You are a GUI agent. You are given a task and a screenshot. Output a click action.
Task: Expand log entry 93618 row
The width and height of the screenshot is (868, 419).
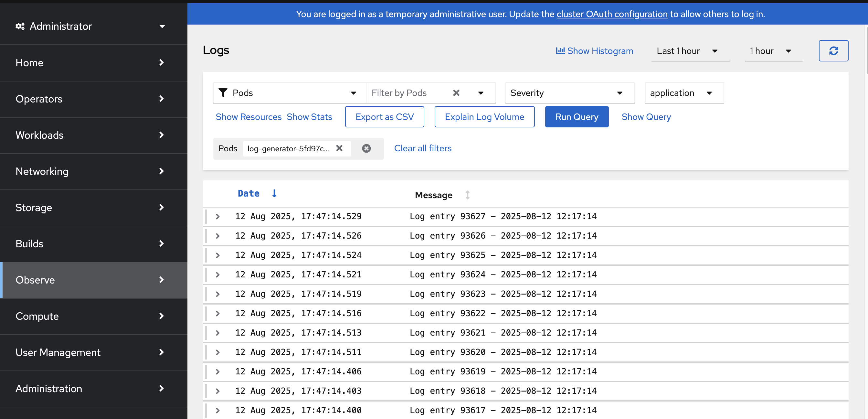218,391
